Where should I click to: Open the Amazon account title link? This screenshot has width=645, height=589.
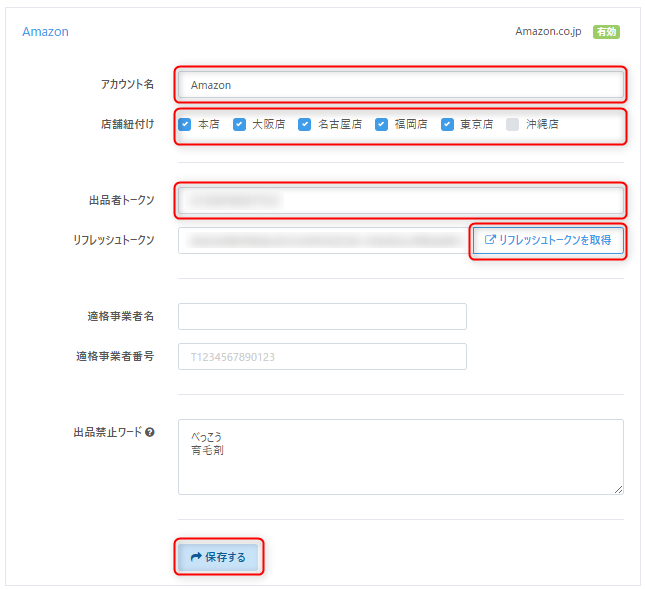[45, 32]
